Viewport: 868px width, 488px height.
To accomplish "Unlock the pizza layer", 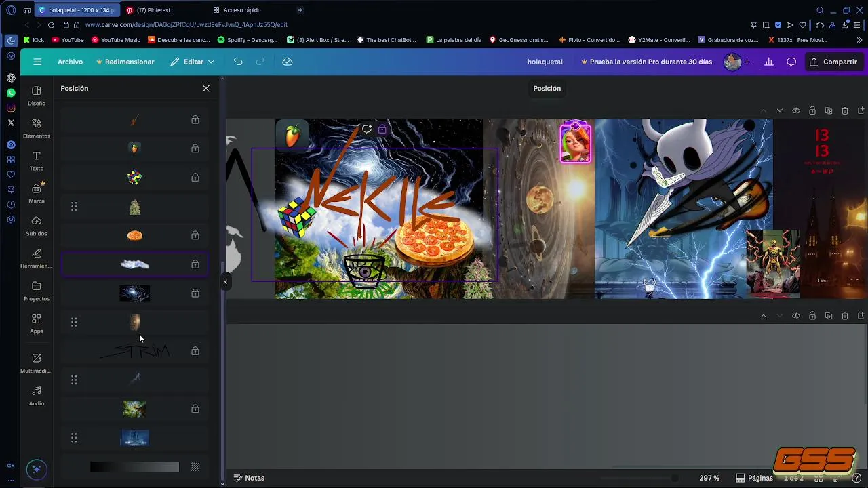I will click(x=195, y=235).
